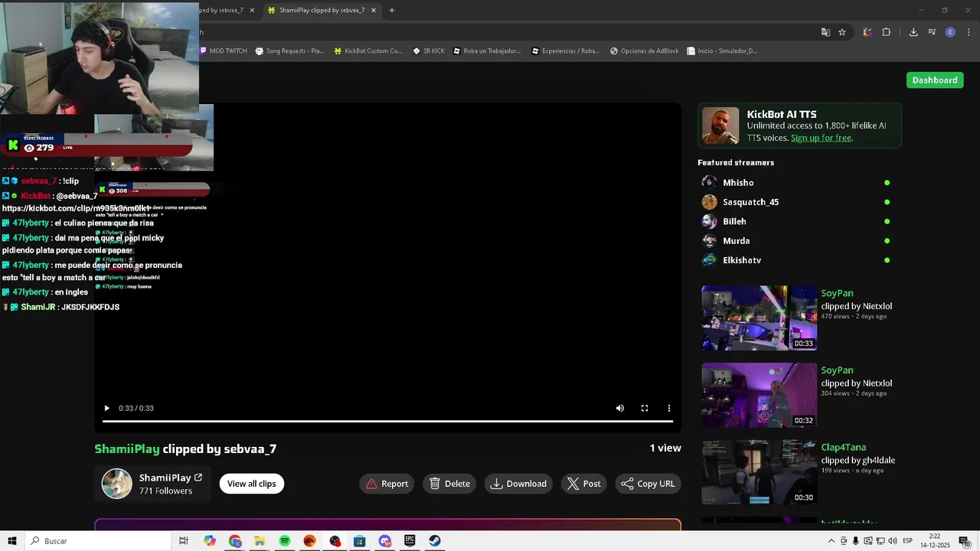Click the ESP language indicator

(908, 541)
